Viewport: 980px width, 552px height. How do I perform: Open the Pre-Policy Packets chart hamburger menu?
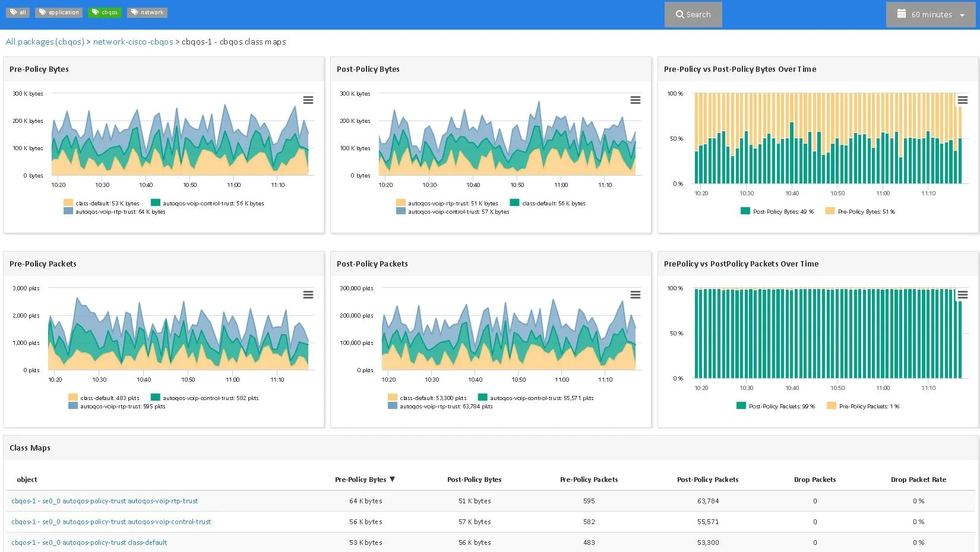point(308,295)
